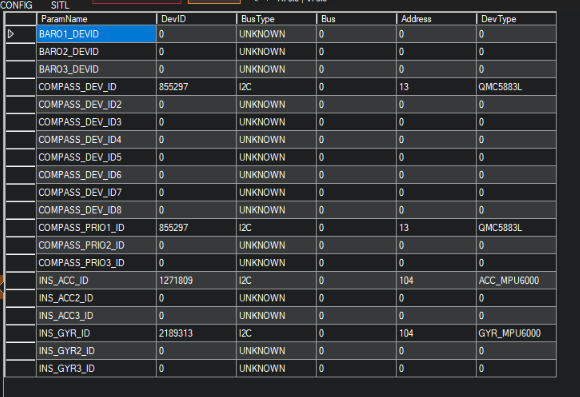Click address 104 in INS_ACC_ID row

point(436,280)
